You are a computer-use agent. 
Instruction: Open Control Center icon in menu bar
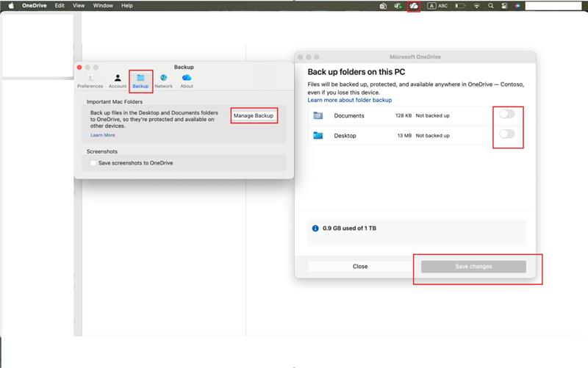click(x=504, y=6)
